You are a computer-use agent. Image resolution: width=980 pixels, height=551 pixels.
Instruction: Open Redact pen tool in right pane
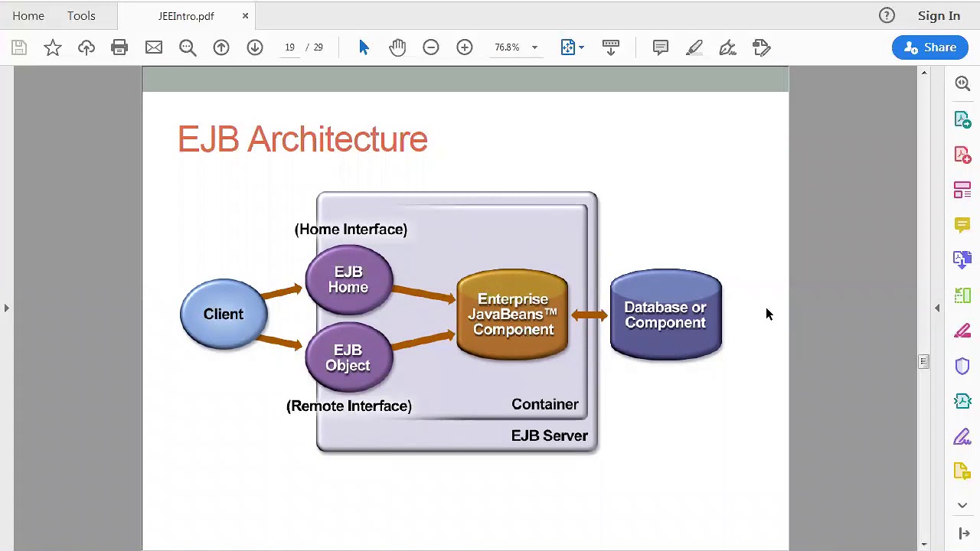[x=962, y=331]
